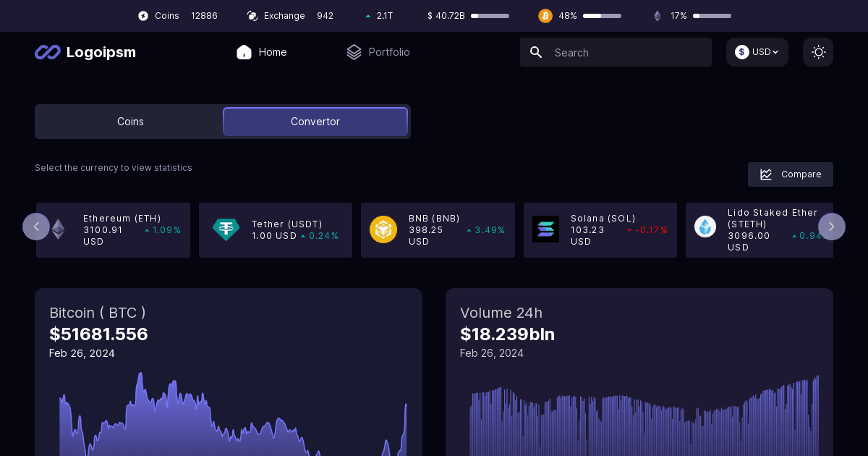The width and height of the screenshot is (868, 456).
Task: Click the Home icon in the navbar
Action: (244, 51)
